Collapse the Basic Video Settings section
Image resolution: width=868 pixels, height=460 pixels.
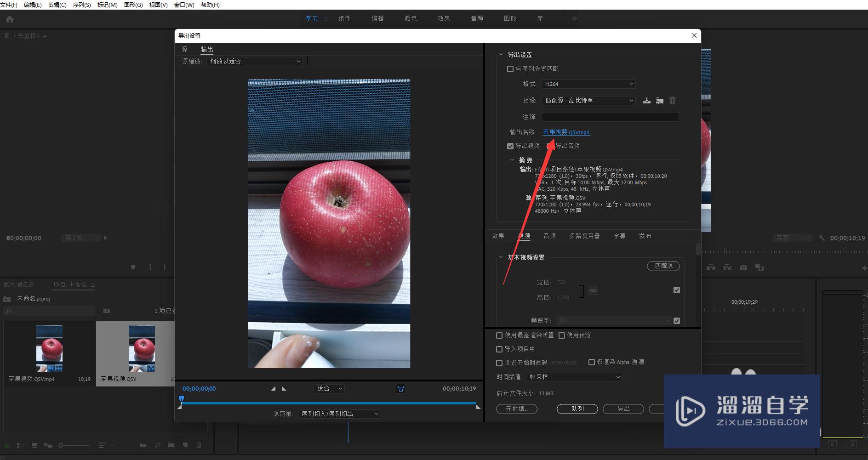coord(501,257)
